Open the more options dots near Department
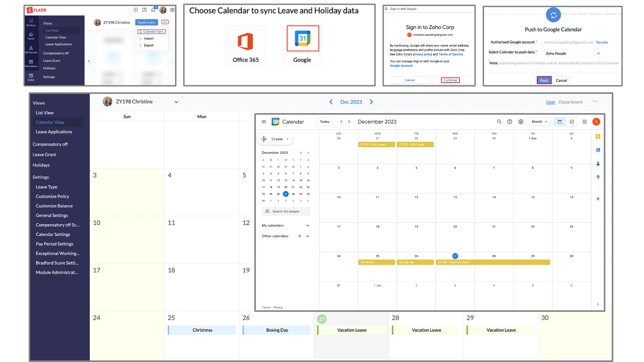Screen dimensions: 644x362 pyautogui.click(x=595, y=101)
